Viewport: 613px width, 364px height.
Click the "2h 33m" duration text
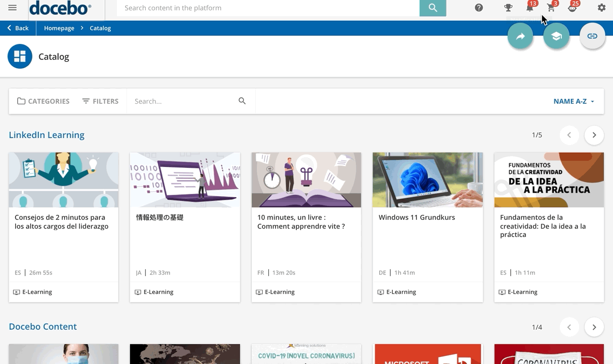(160, 272)
